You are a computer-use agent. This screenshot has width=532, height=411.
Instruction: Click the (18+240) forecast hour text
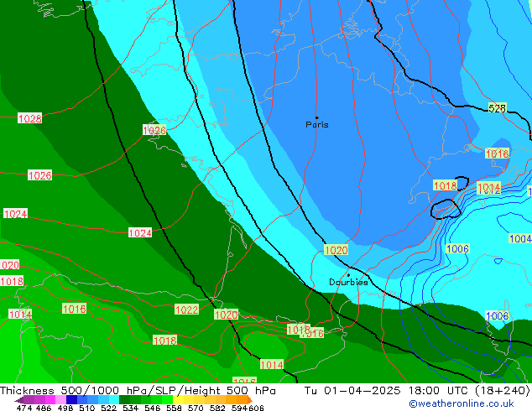pyautogui.click(x=502, y=391)
